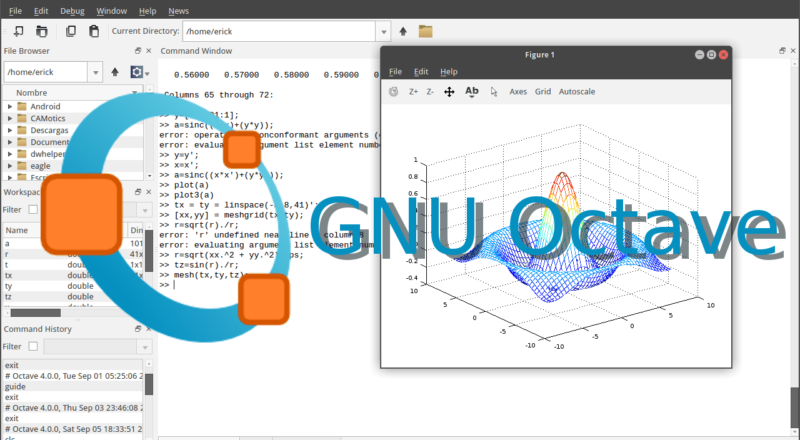Go up one directory using main toolbar arrow

403,32
